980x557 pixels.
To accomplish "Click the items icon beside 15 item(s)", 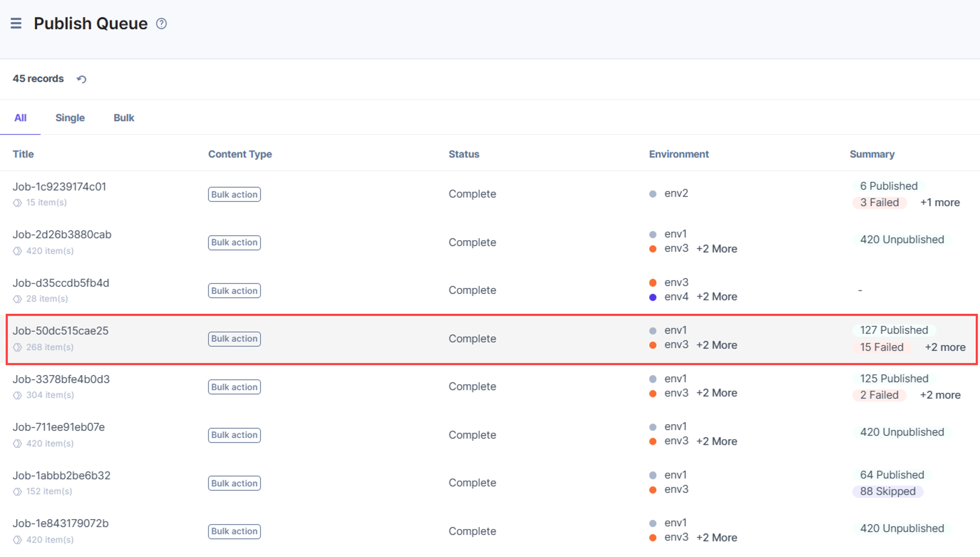I will 17,203.
